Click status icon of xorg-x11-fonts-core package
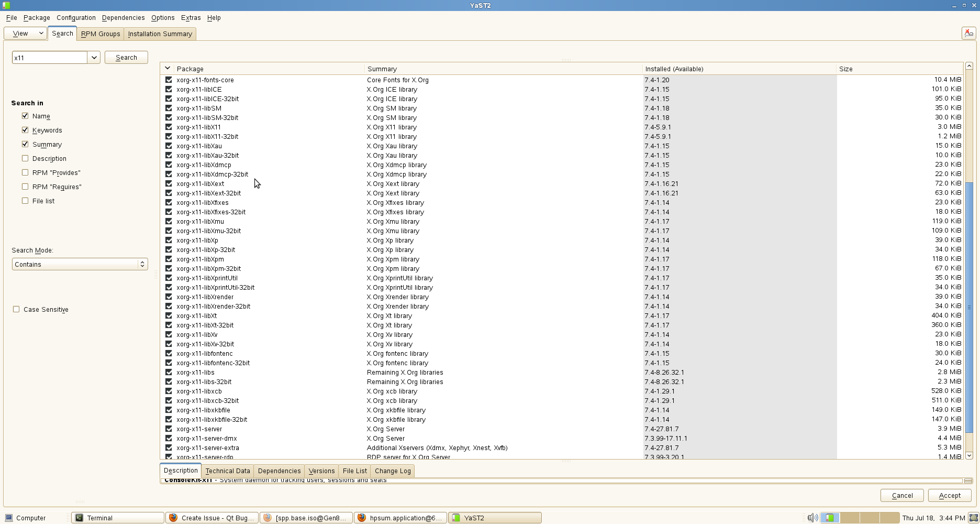The height and width of the screenshot is (524, 980). (x=169, y=80)
